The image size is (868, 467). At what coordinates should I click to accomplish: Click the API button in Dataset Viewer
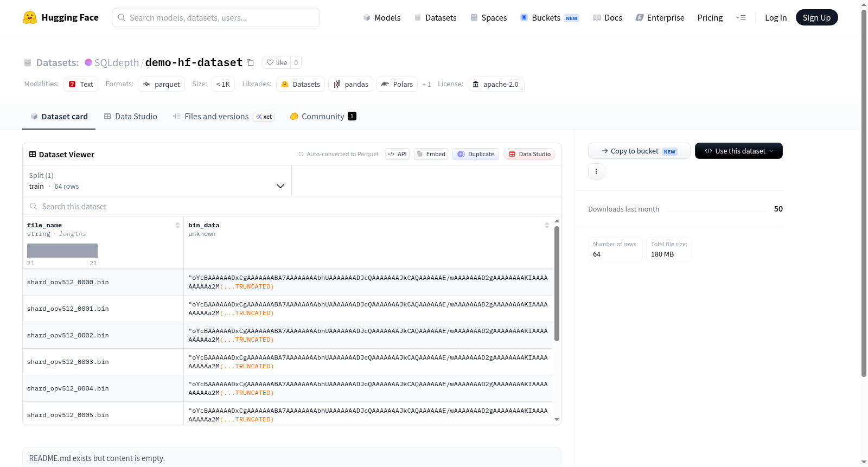(398, 154)
